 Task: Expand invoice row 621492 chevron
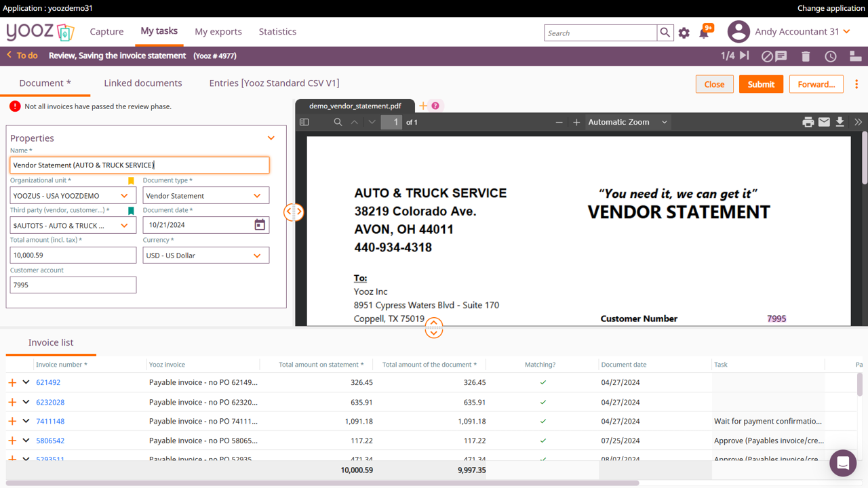26,382
